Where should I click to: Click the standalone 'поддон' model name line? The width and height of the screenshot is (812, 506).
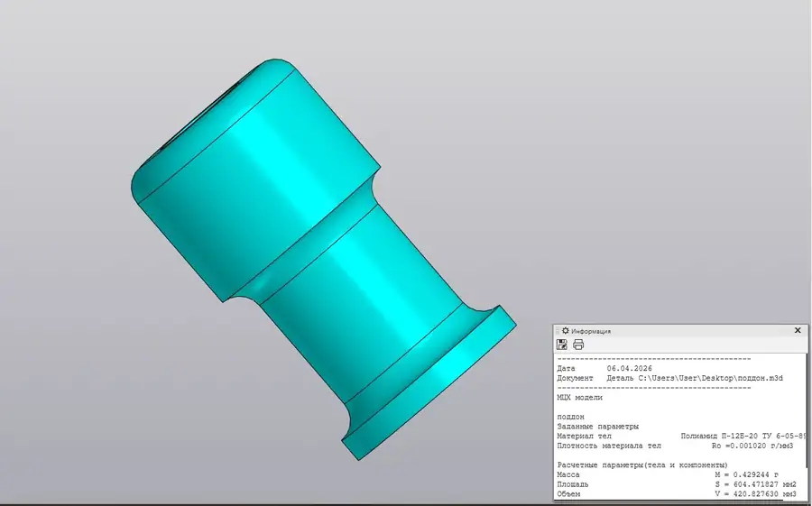(571, 417)
